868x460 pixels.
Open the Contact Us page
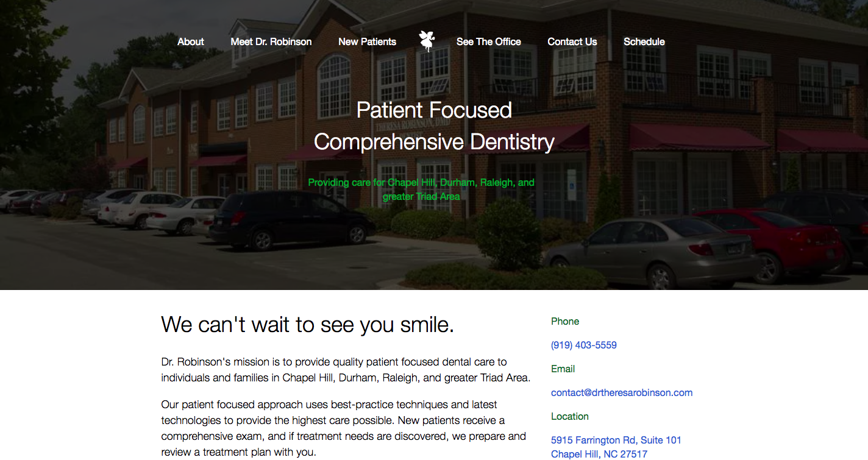(x=572, y=41)
